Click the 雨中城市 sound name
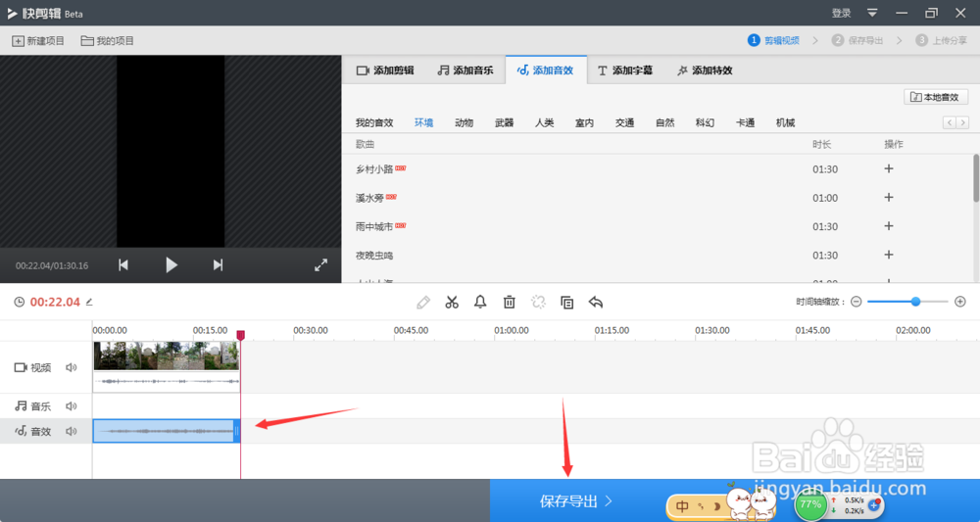Image resolution: width=980 pixels, height=522 pixels. click(x=374, y=226)
